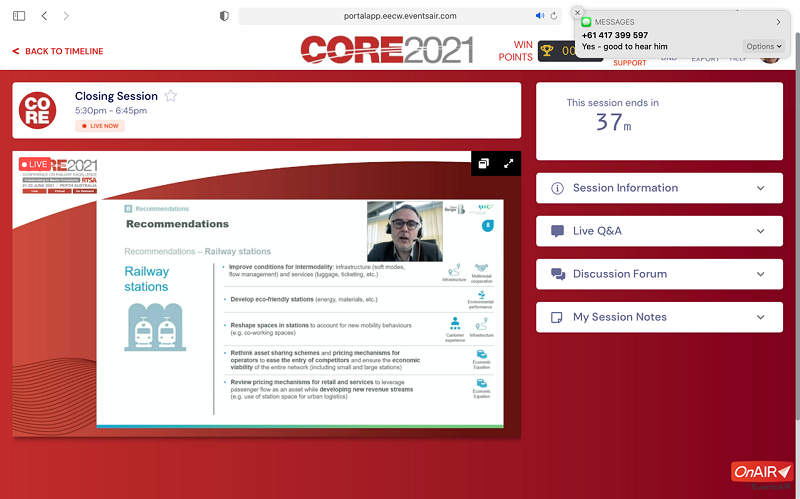Image resolution: width=800 pixels, height=499 pixels.
Task: Pop out video with picture-in-picture icon
Action: [484, 163]
